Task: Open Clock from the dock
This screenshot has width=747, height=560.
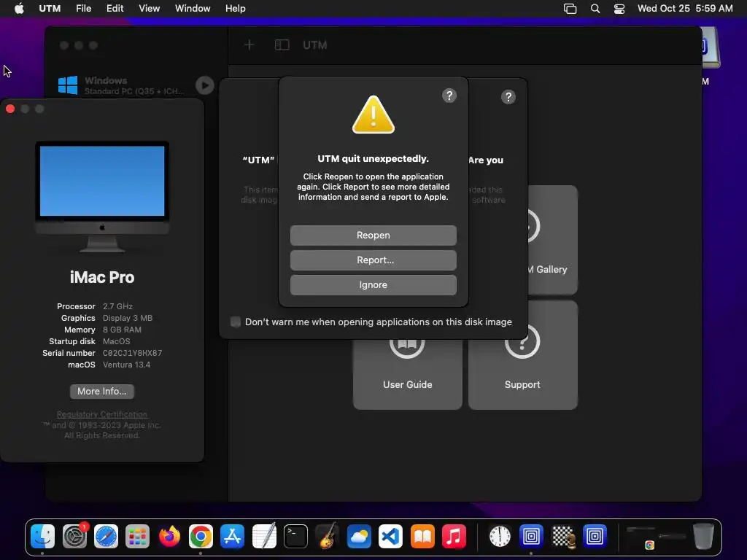Action: 500,537
